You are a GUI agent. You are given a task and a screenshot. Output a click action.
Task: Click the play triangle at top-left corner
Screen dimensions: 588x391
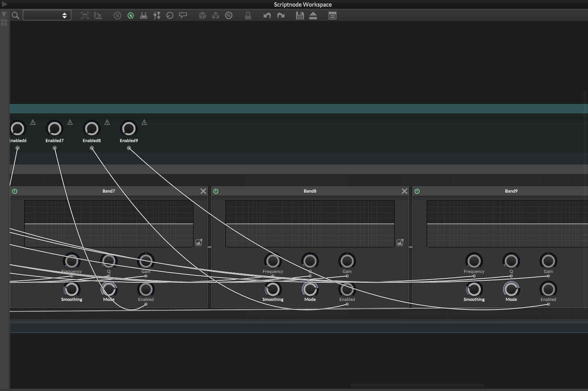4,4
